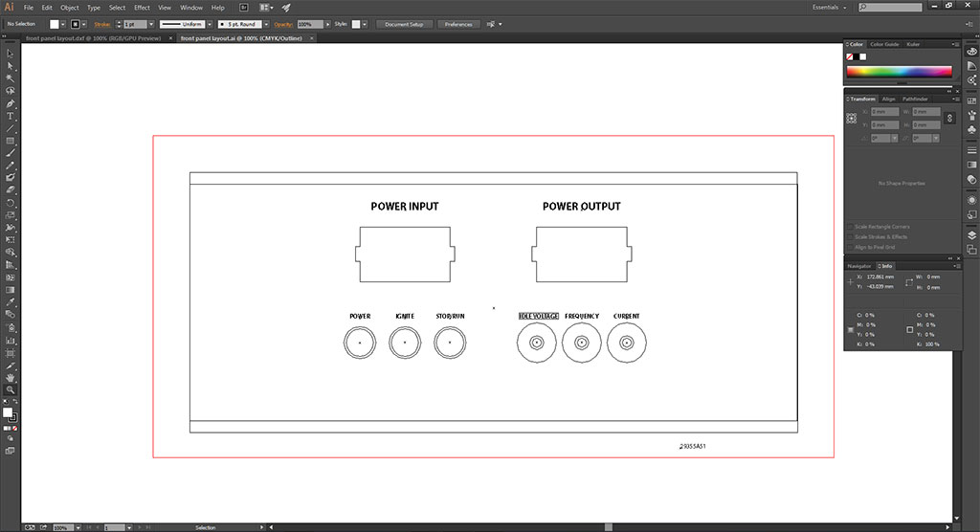Click the Preferences button
Screen dimensions: 980x532
[458, 24]
